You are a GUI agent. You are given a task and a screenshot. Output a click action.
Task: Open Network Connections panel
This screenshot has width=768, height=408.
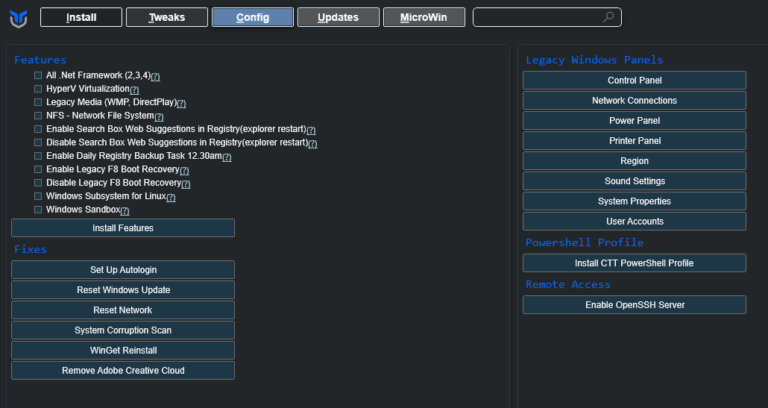pyautogui.click(x=634, y=100)
